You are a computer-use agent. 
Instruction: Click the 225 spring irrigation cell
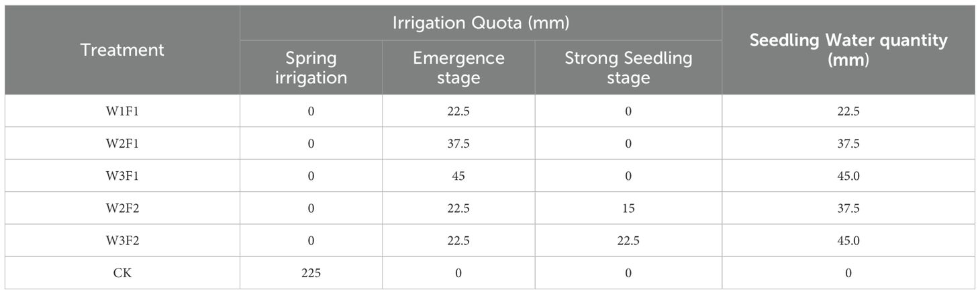coord(311,273)
